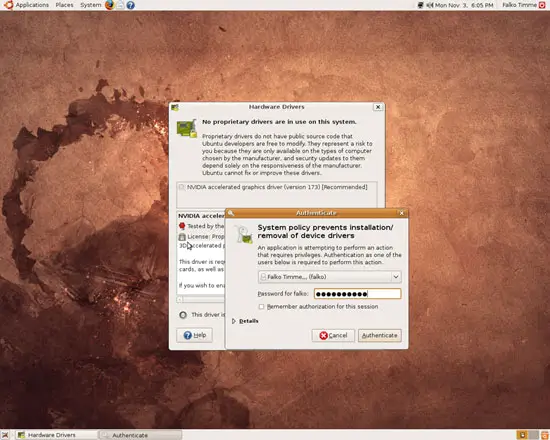
Task: Click the Authenticate button
Action: coord(380,335)
